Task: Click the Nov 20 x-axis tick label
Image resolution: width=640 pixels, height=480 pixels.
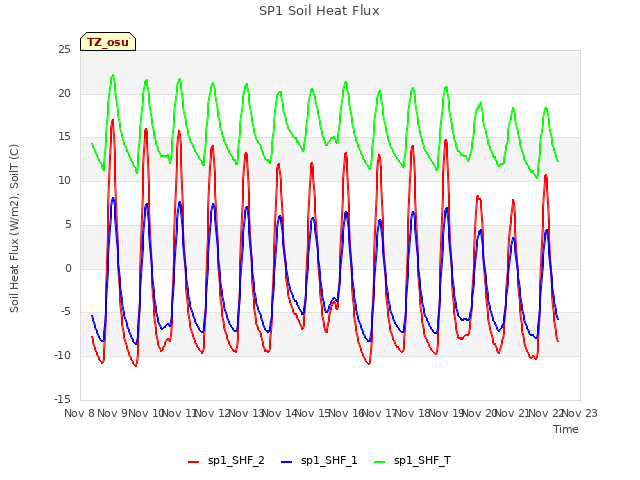Action: point(480,413)
